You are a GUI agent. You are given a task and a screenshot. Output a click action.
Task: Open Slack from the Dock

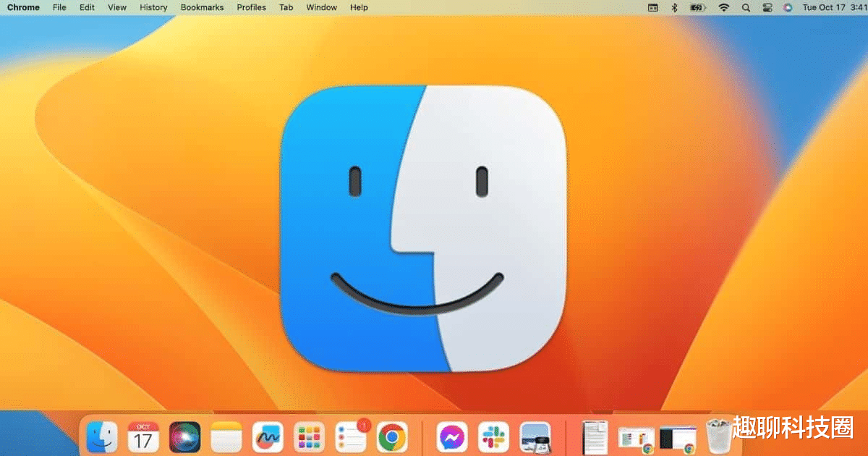tap(494, 437)
